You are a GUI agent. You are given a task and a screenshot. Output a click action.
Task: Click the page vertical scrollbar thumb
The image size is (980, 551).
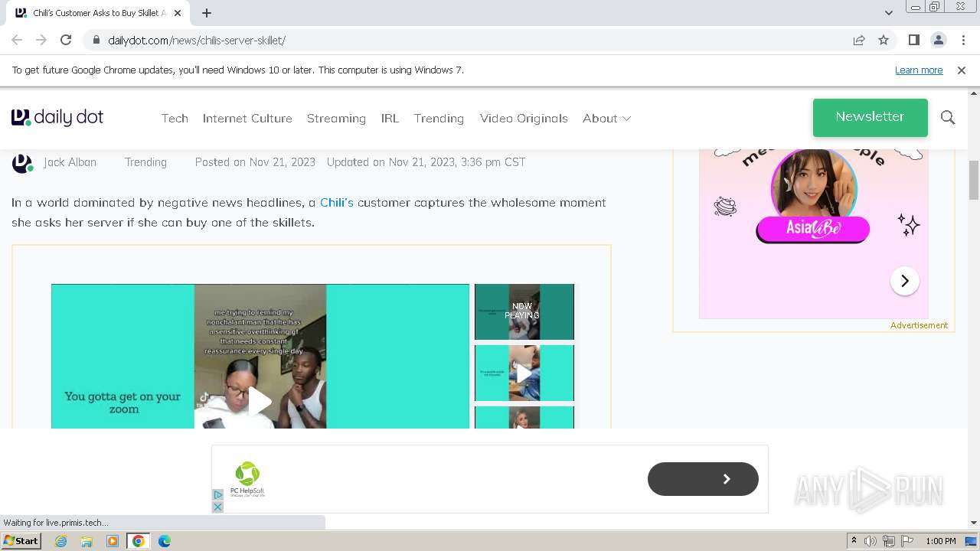[974, 180]
